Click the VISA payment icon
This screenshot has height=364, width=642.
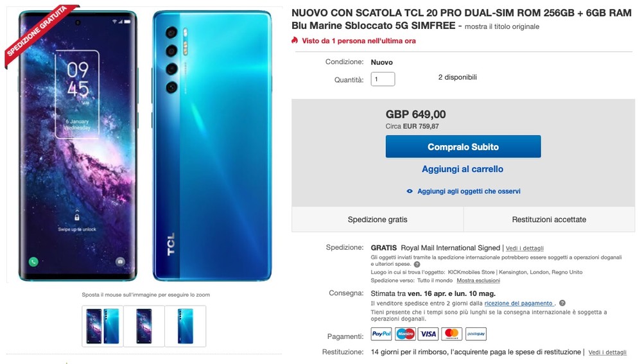pos(428,334)
